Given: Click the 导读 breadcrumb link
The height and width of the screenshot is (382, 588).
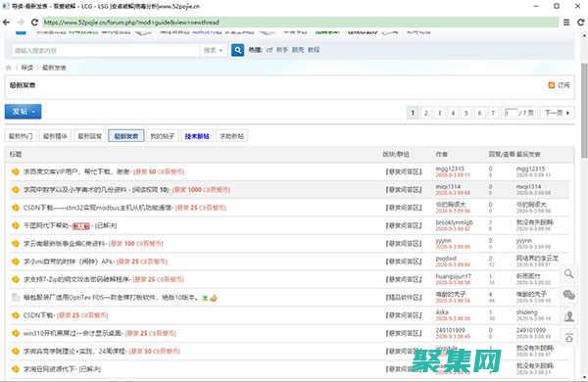Looking at the screenshot, I should pyautogui.click(x=27, y=68).
